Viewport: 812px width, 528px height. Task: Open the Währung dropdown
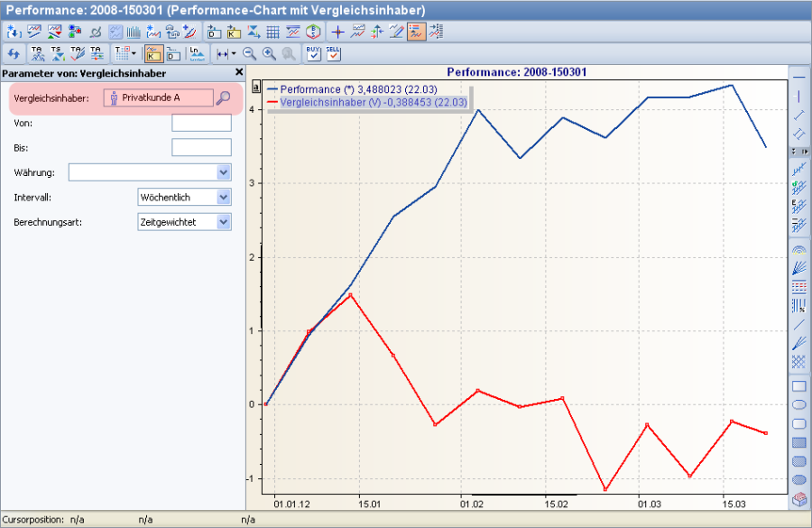click(x=224, y=172)
